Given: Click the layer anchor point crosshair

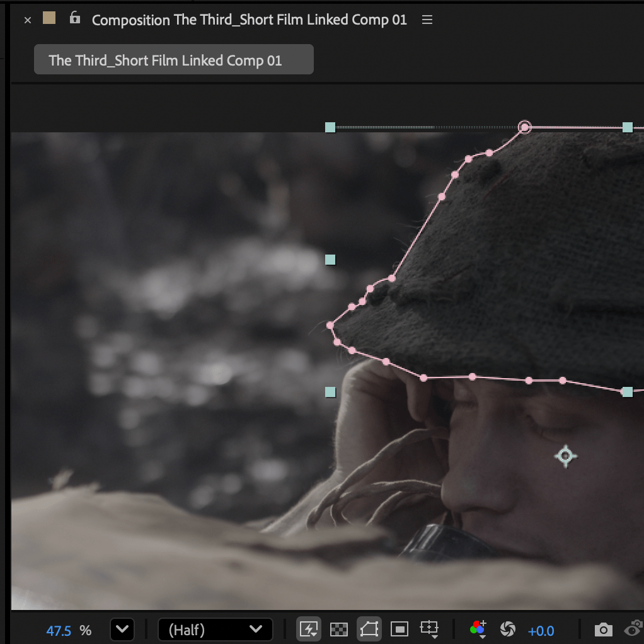Looking at the screenshot, I should tap(565, 456).
